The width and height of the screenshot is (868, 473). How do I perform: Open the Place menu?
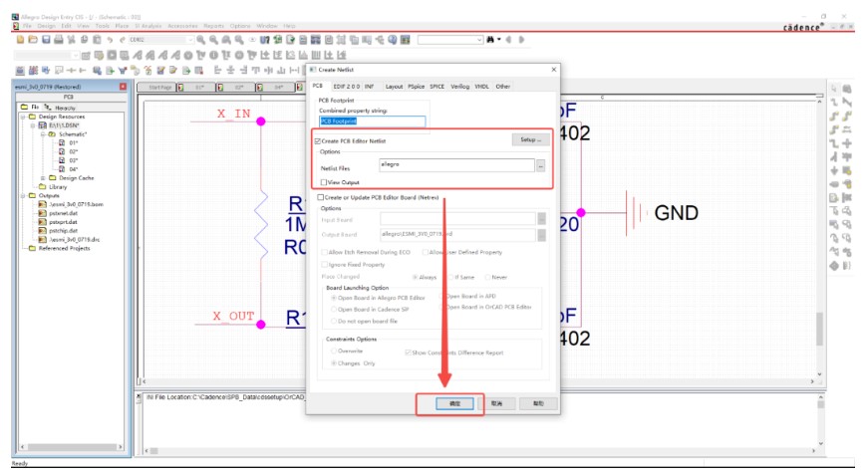[122, 26]
